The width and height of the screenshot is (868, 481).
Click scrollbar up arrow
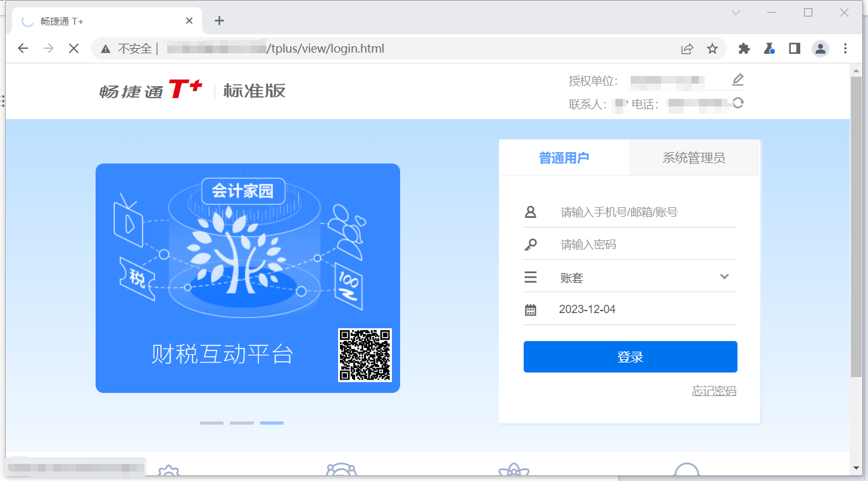[856, 69]
